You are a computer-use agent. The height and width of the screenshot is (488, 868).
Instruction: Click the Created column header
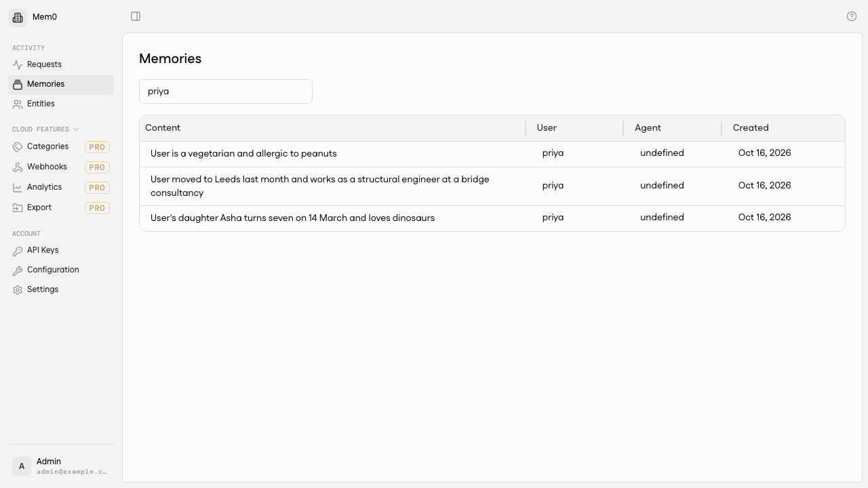coord(751,127)
